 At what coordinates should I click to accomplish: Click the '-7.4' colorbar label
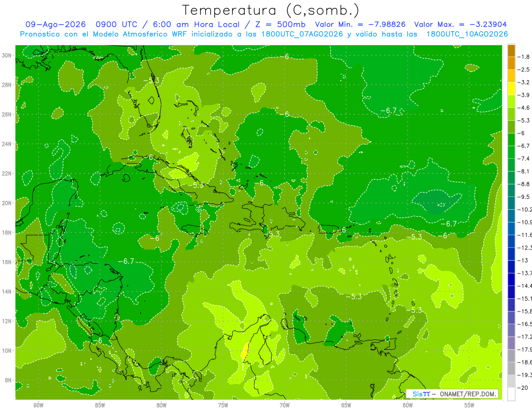524,159
